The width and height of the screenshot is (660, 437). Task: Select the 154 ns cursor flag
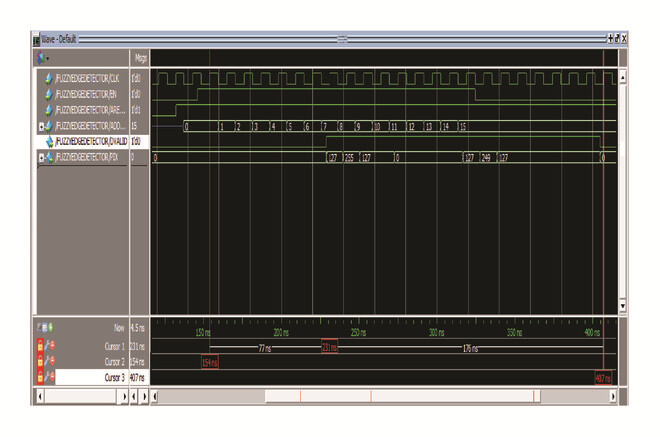point(210,362)
